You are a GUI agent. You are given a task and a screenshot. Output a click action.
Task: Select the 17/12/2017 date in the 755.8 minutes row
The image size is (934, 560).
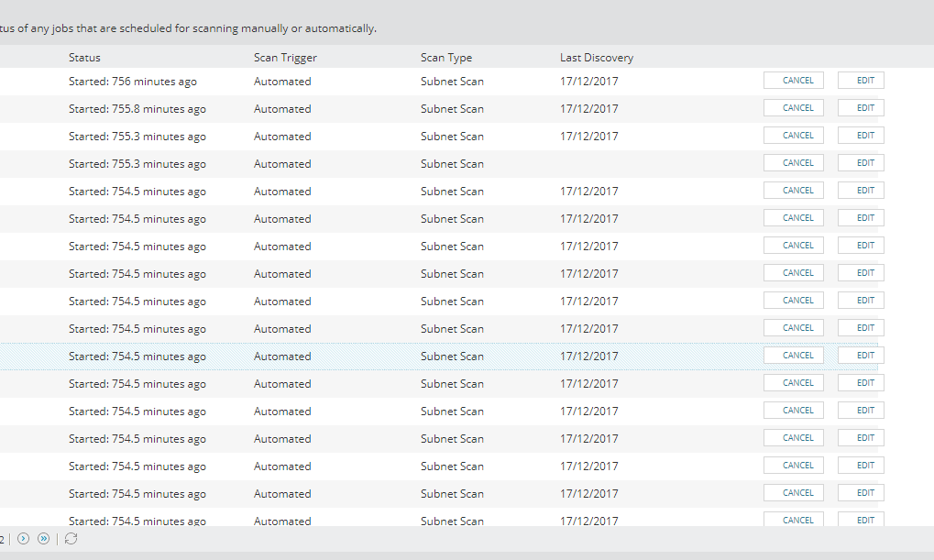pos(589,109)
